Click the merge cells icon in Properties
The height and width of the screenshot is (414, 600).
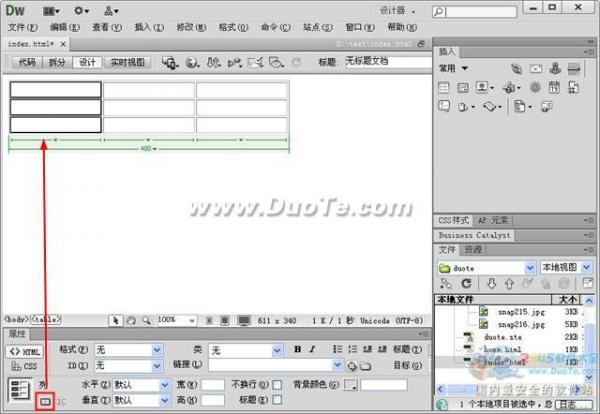[44, 400]
